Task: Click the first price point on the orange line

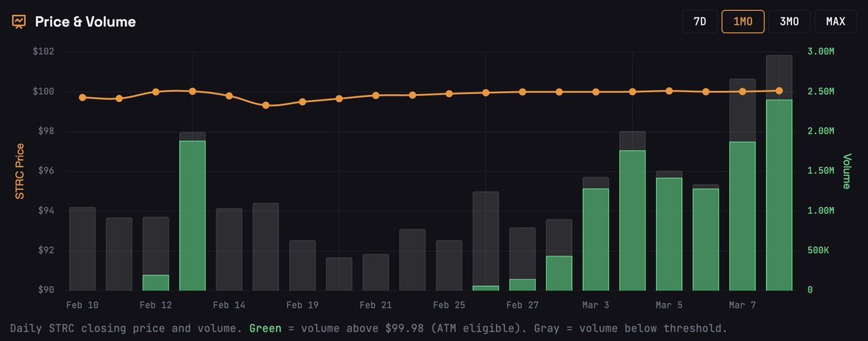Action: (x=82, y=98)
